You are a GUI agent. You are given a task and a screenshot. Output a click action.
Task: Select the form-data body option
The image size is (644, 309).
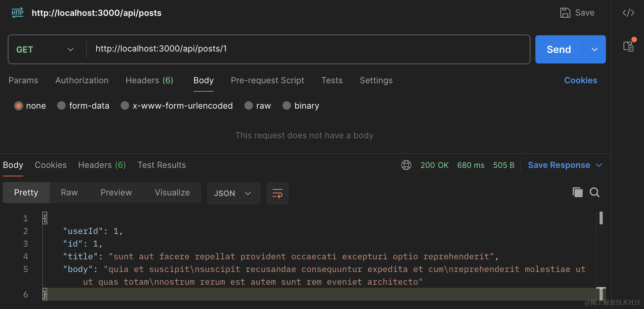click(x=62, y=106)
